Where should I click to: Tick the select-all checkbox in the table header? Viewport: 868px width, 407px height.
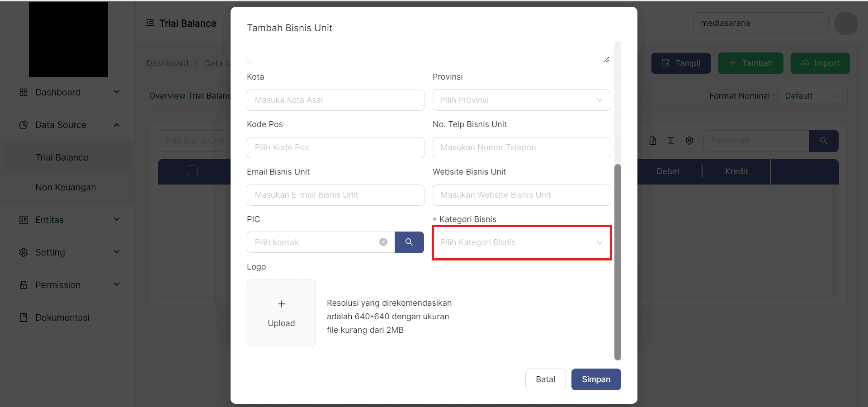pyautogui.click(x=192, y=171)
